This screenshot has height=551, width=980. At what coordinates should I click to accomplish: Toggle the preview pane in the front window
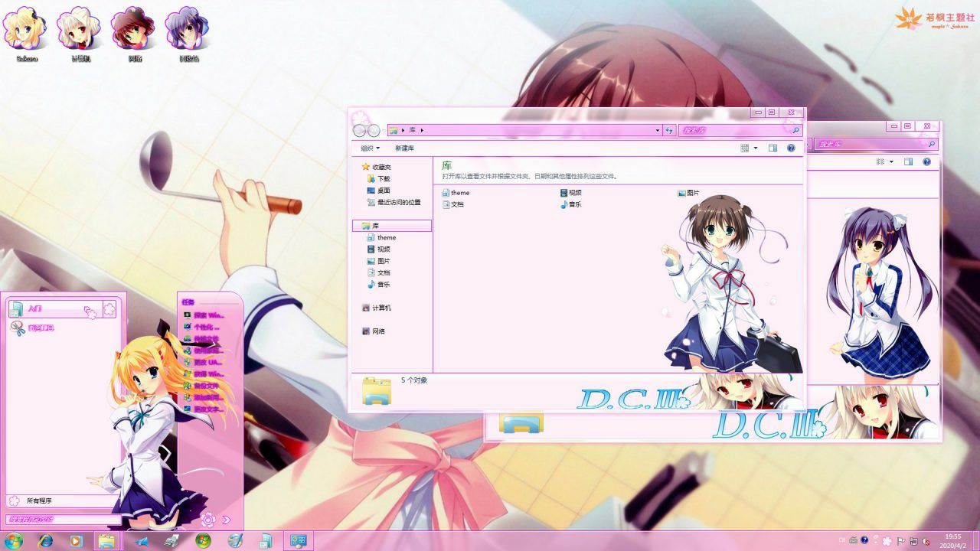pos(773,148)
